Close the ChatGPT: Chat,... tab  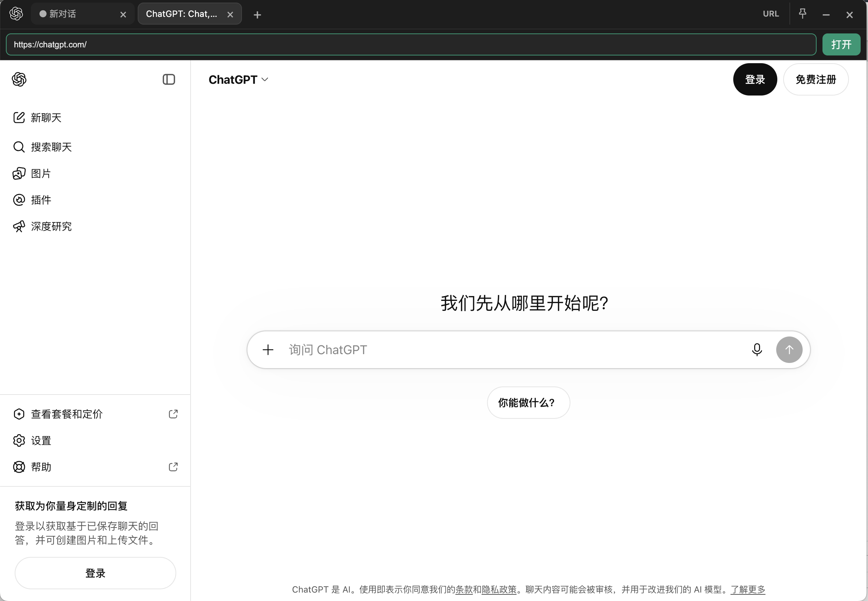click(x=230, y=14)
